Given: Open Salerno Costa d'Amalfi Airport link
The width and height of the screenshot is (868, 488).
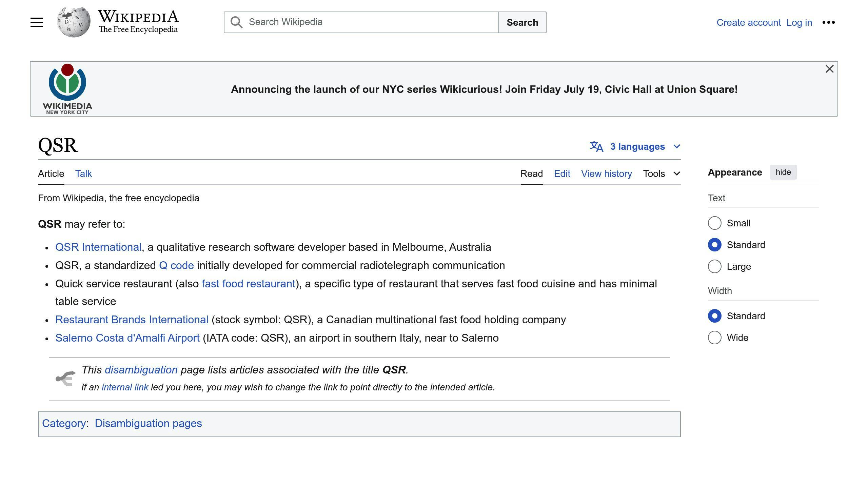Looking at the screenshot, I should pyautogui.click(x=127, y=338).
